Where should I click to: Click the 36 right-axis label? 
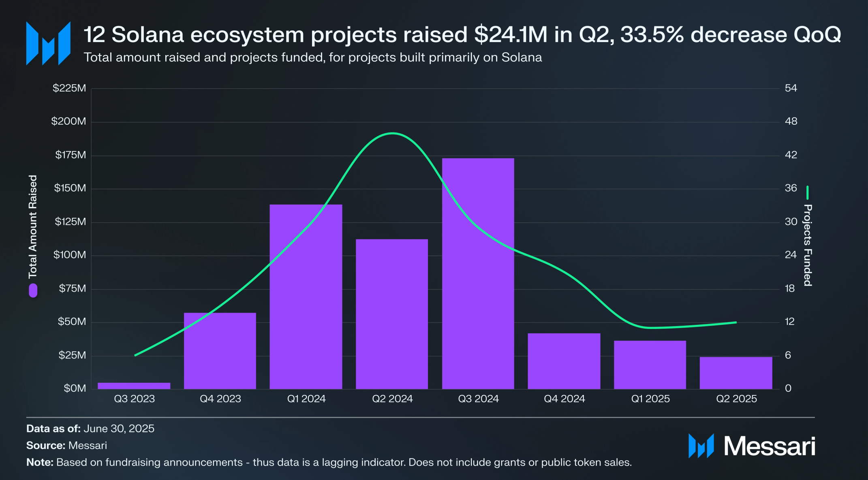tap(791, 188)
